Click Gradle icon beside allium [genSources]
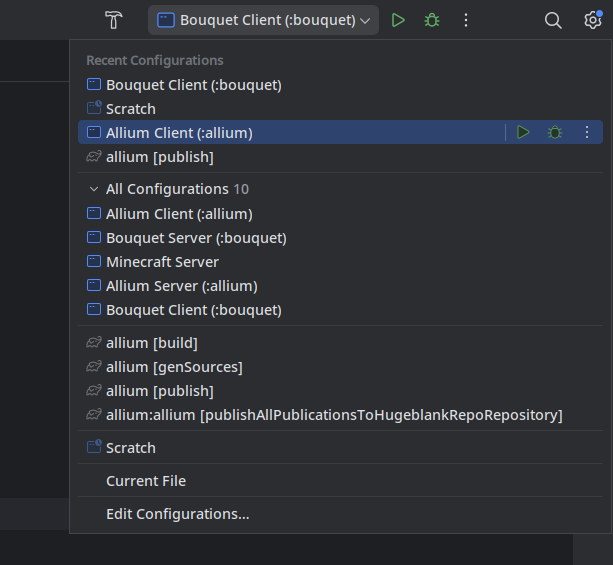The height and width of the screenshot is (565, 613). 94,366
